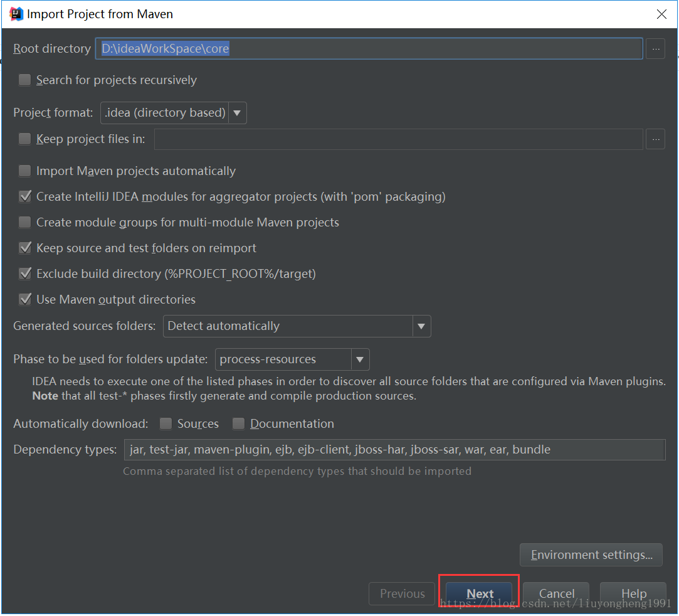This screenshot has width=679, height=616.
Task: Click the Next button
Action: coord(480,593)
